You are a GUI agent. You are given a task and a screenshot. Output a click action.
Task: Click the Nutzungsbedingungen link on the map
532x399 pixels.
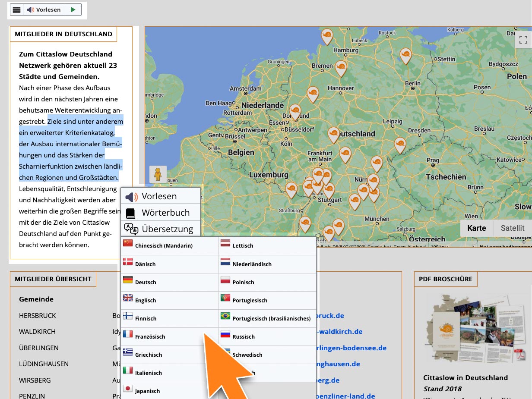505,247
